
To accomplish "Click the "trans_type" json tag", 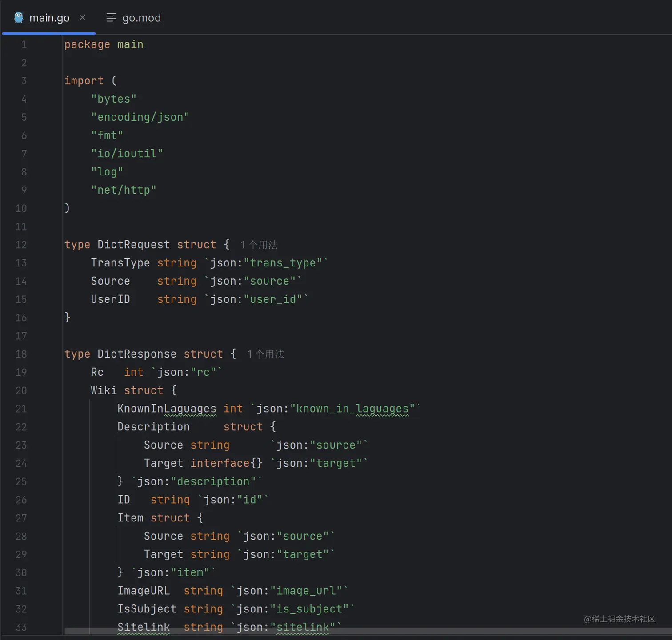I will (x=283, y=263).
